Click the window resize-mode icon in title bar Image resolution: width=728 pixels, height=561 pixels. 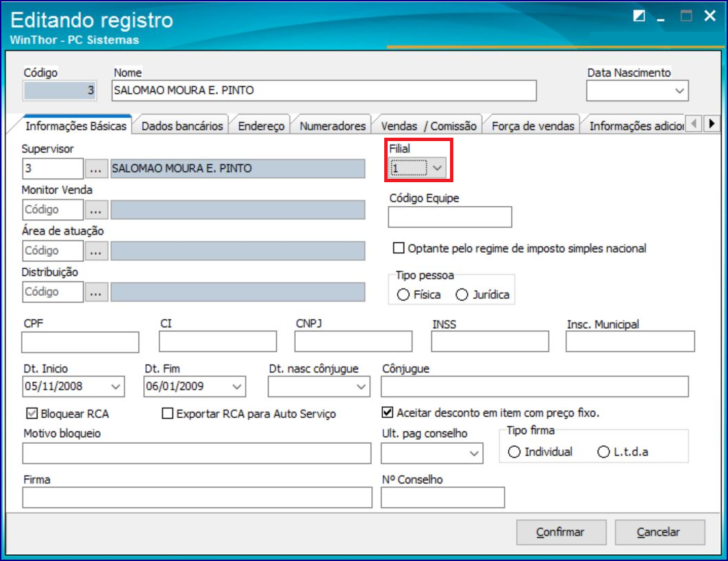click(x=640, y=16)
